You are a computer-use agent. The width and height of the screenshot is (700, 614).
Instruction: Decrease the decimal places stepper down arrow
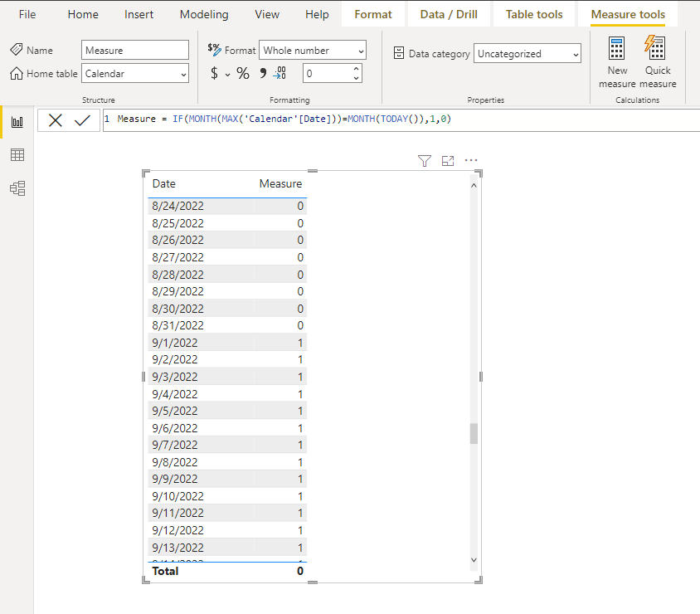click(356, 78)
